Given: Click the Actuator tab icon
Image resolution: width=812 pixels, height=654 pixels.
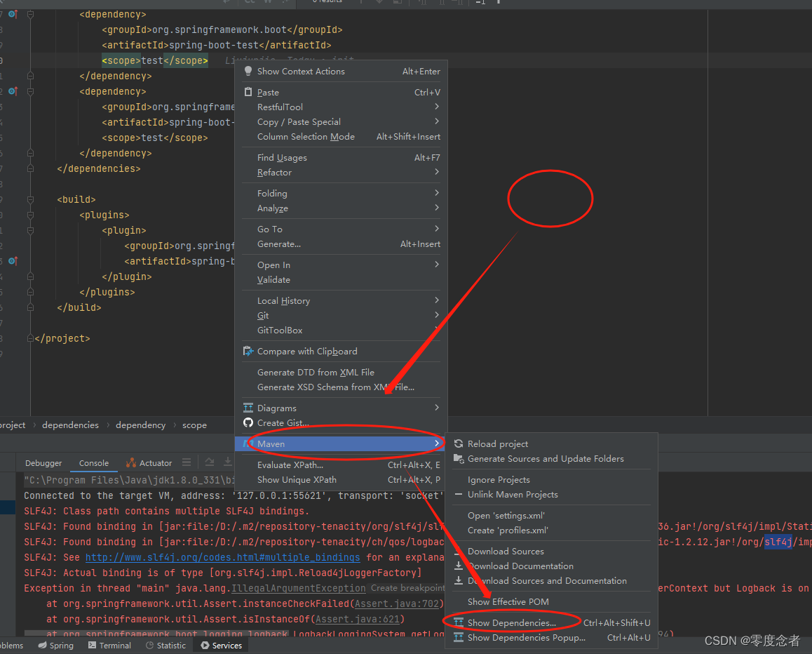Looking at the screenshot, I should [131, 462].
